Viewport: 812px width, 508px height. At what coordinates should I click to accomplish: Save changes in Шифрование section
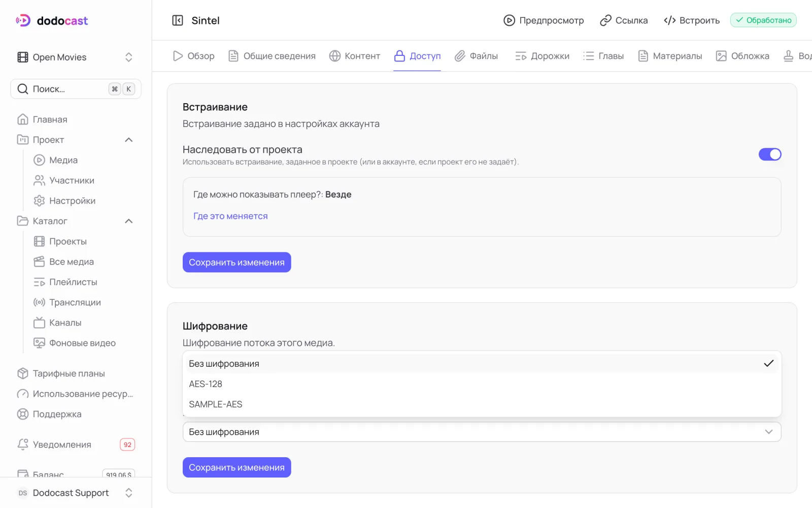pyautogui.click(x=237, y=467)
